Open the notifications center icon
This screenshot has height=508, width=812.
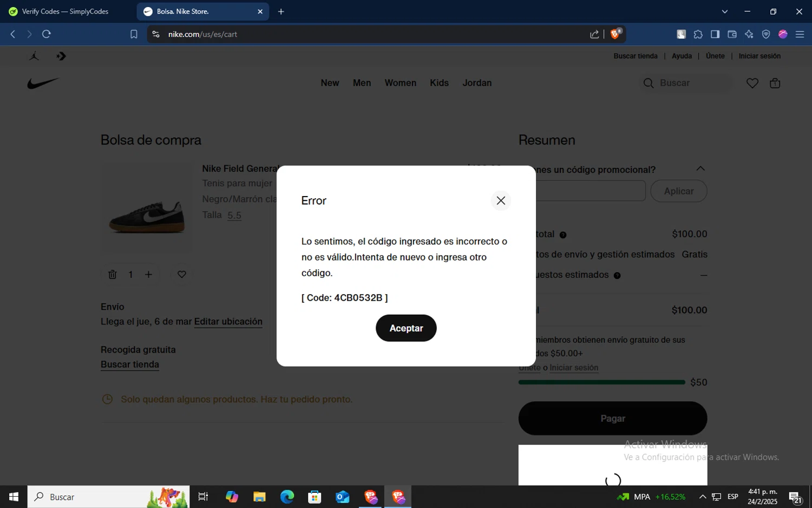(795, 497)
